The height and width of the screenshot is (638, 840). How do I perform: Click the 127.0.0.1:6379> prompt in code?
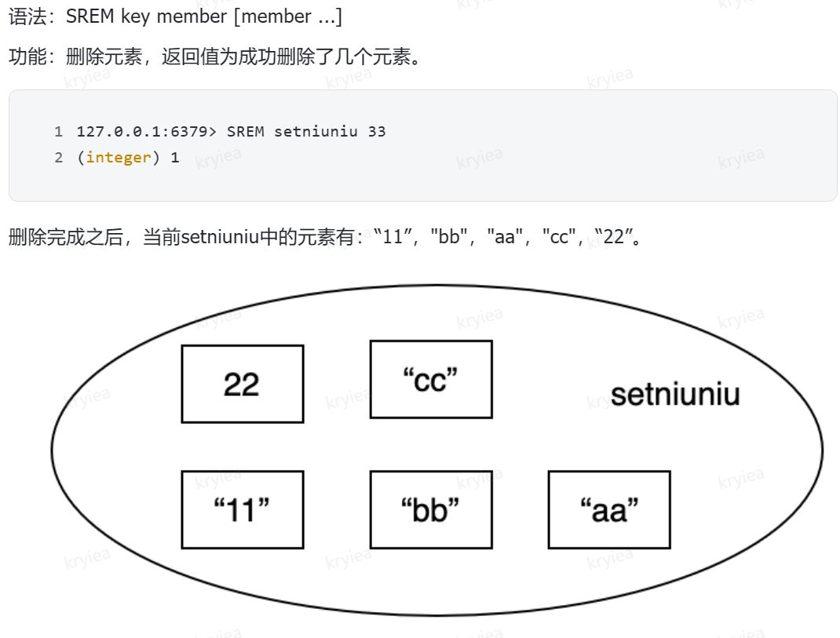(146, 131)
